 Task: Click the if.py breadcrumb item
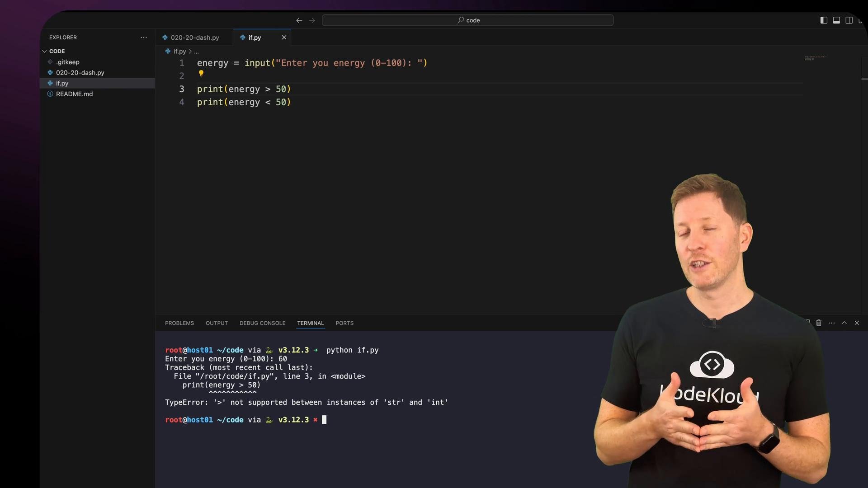[x=179, y=52]
